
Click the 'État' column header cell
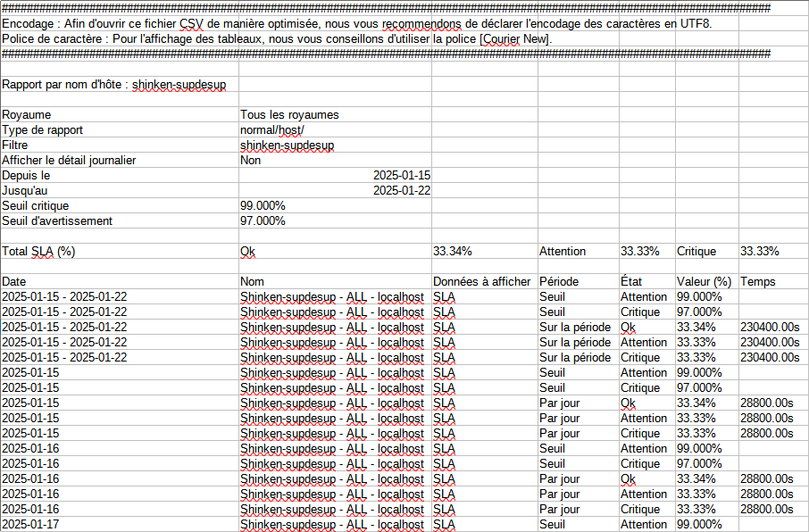pos(631,281)
